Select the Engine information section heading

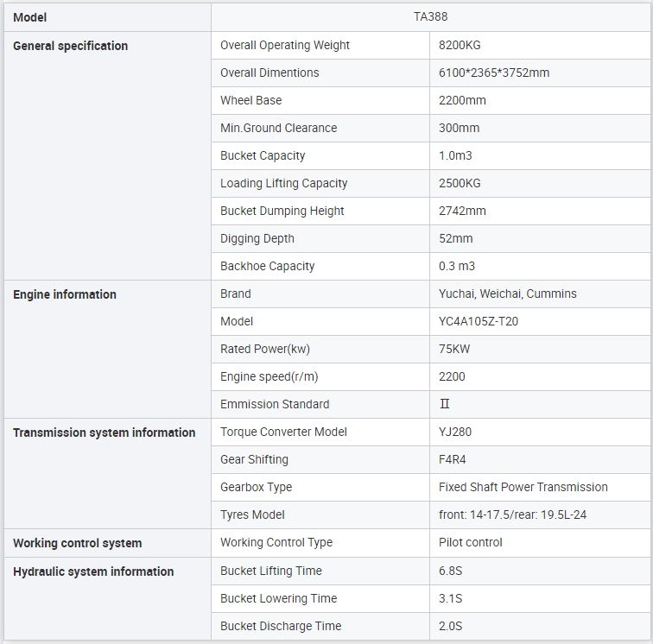click(x=65, y=294)
